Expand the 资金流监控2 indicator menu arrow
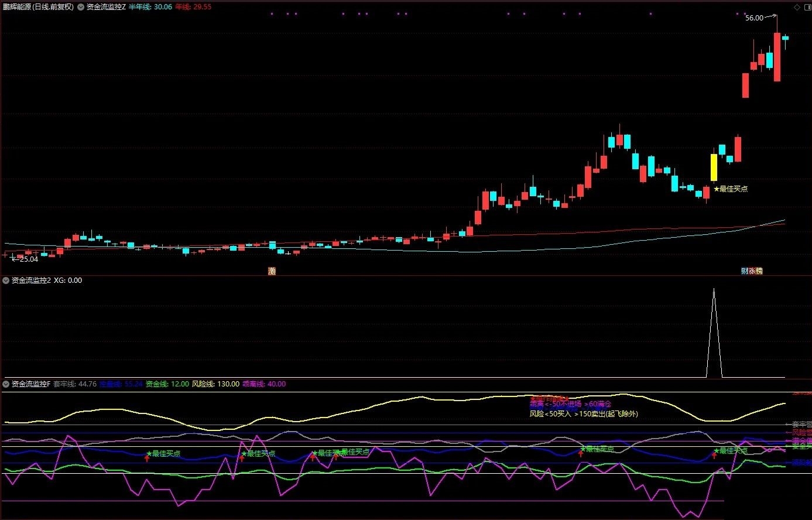This screenshot has height=520, width=812. tap(6, 280)
